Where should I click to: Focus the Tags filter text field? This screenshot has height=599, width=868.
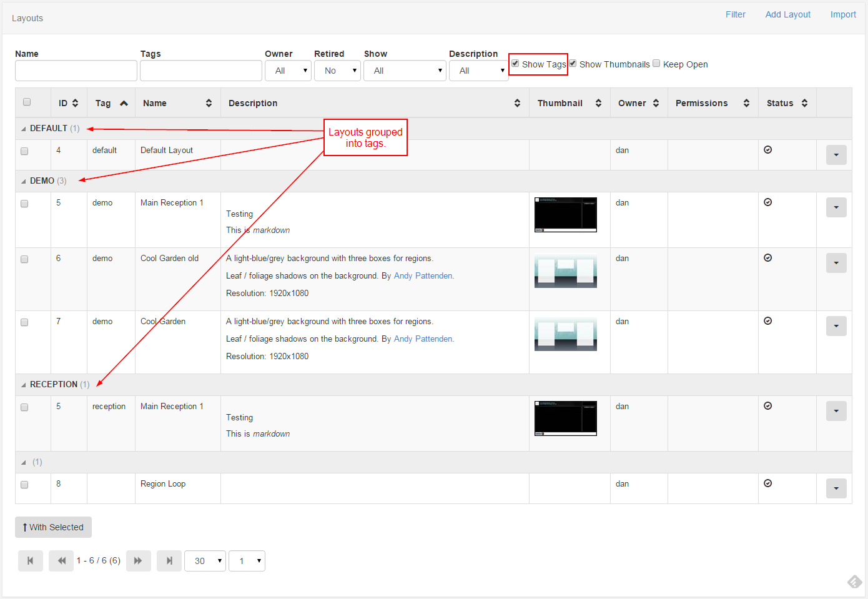201,71
